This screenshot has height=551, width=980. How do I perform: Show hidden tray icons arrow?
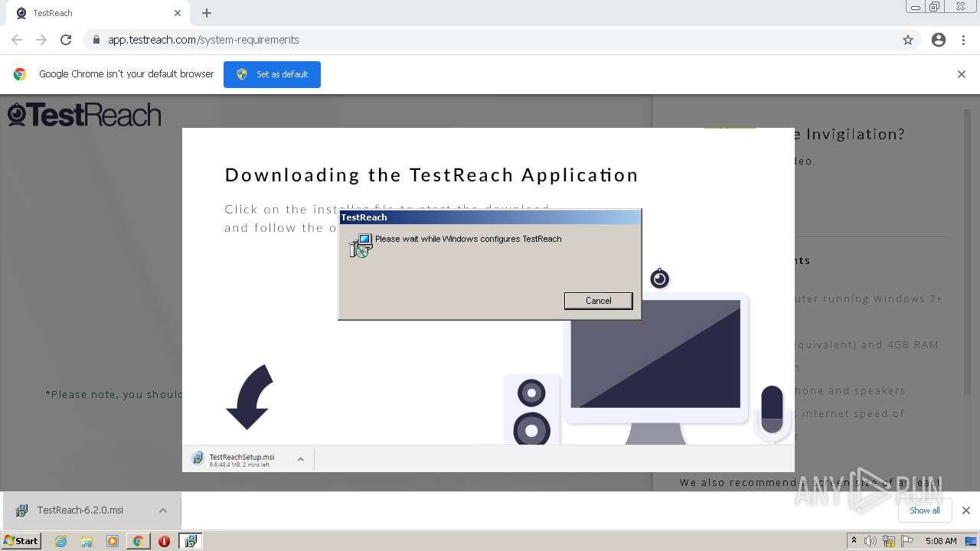point(854,540)
